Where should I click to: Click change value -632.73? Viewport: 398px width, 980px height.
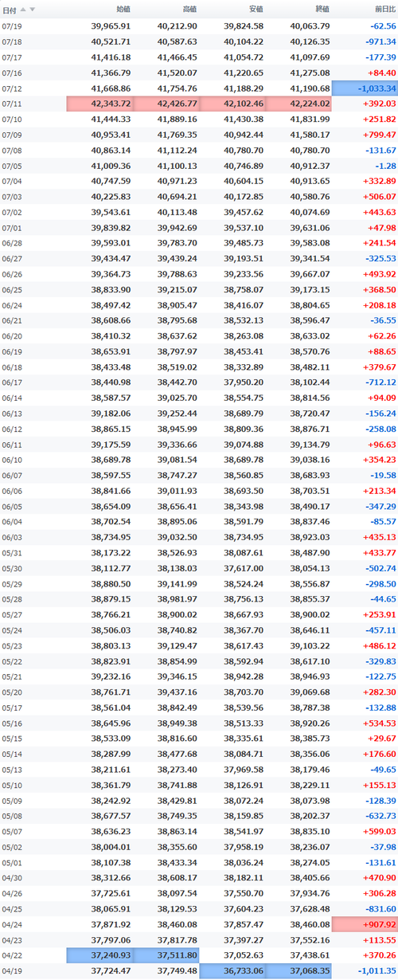[380, 816]
